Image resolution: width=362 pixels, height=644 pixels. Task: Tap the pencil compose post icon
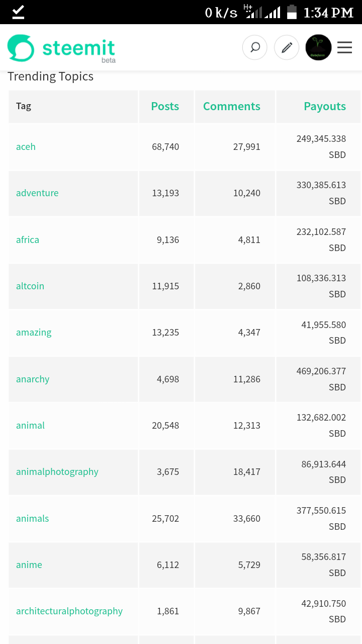coord(287,48)
